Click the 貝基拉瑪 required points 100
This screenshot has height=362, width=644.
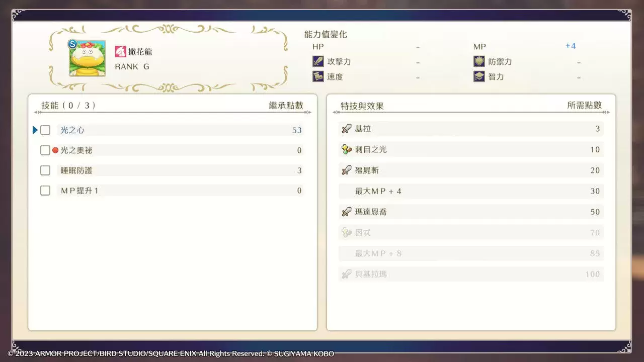pos(593,274)
